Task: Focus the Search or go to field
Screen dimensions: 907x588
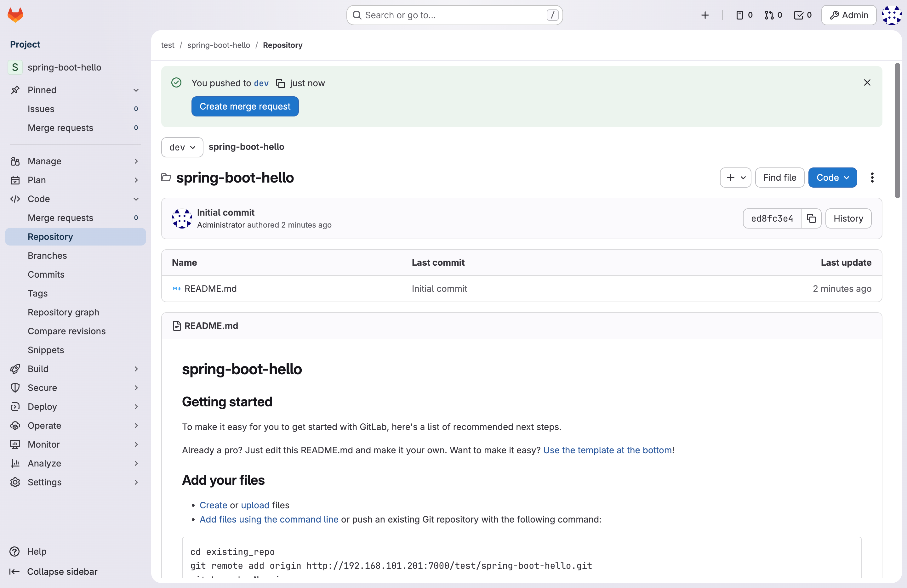Action: click(454, 15)
